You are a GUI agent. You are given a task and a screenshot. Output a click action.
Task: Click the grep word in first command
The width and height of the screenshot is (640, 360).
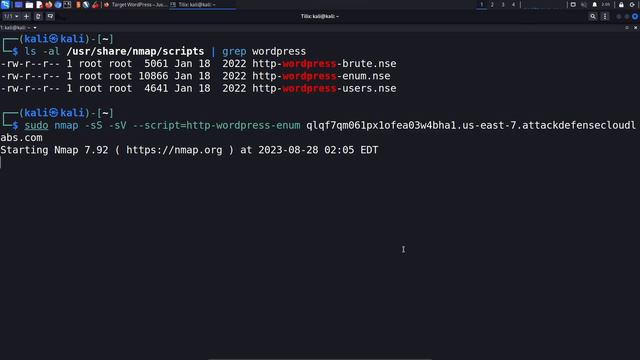click(234, 51)
